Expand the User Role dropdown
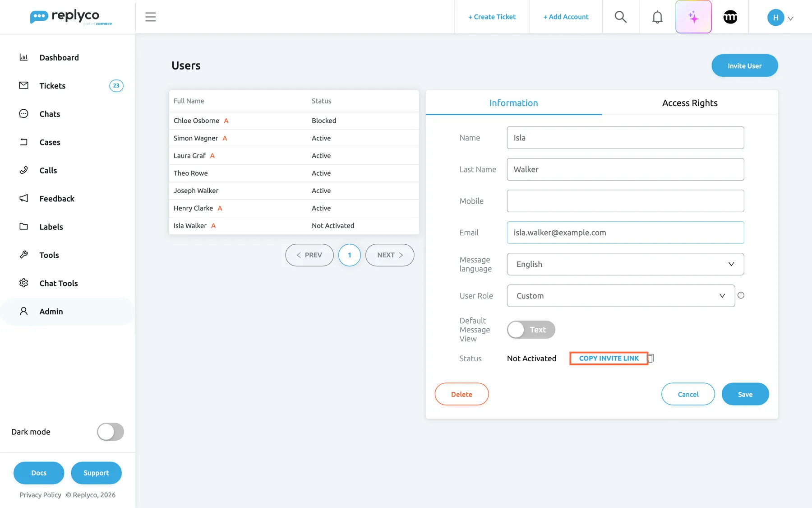812x508 pixels. point(621,296)
